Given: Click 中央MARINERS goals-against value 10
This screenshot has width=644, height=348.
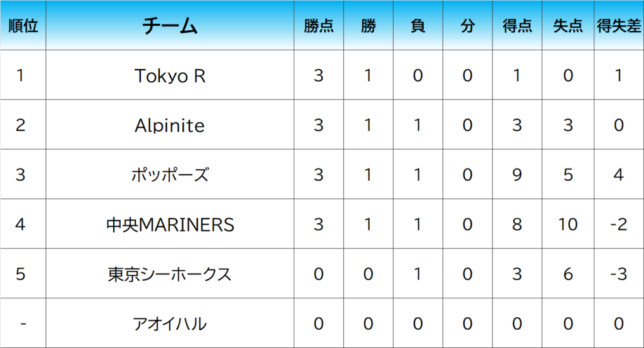Looking at the screenshot, I should coord(568,224).
